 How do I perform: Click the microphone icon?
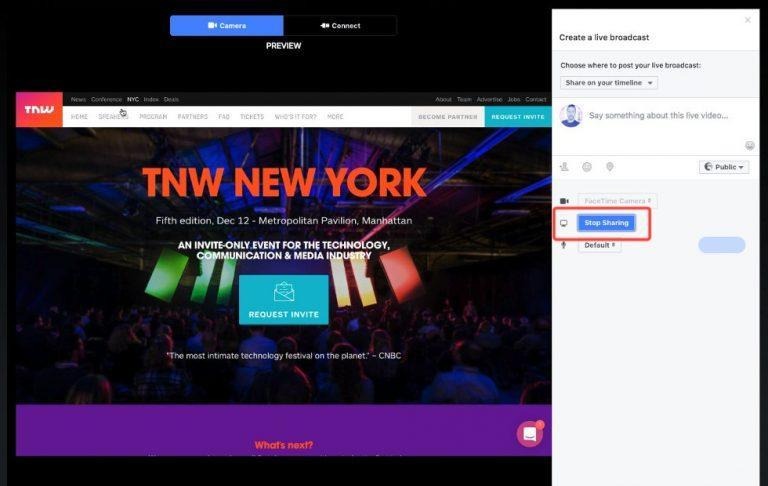coord(564,245)
